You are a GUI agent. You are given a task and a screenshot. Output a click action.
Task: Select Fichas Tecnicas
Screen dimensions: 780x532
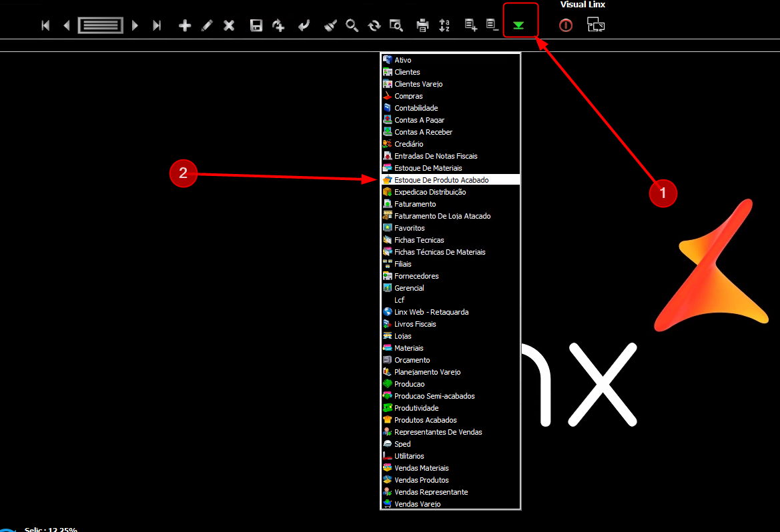(450, 239)
